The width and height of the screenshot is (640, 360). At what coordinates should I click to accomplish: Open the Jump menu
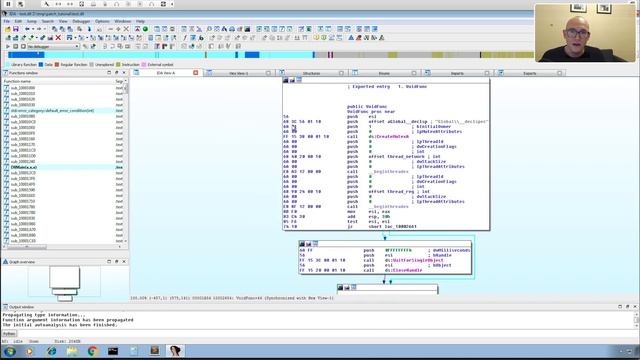(31, 21)
